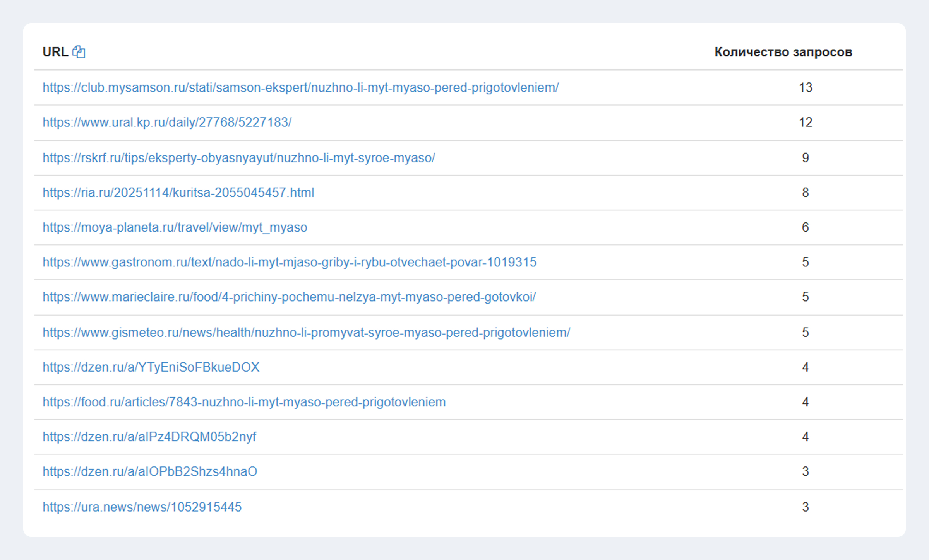Select the request count 8 cell

pyautogui.click(x=806, y=193)
